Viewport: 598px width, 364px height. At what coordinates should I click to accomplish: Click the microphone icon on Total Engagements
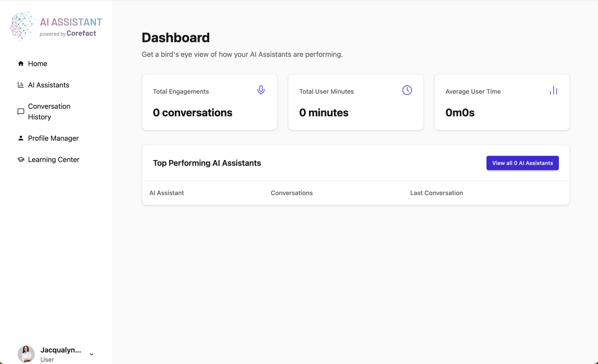[261, 90]
